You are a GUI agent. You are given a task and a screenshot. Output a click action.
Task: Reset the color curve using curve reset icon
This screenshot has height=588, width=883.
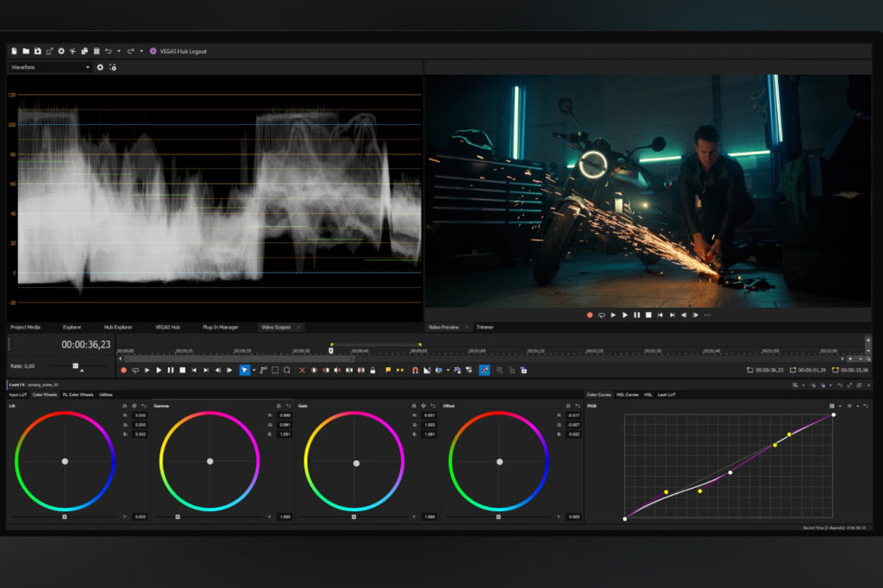click(866, 405)
